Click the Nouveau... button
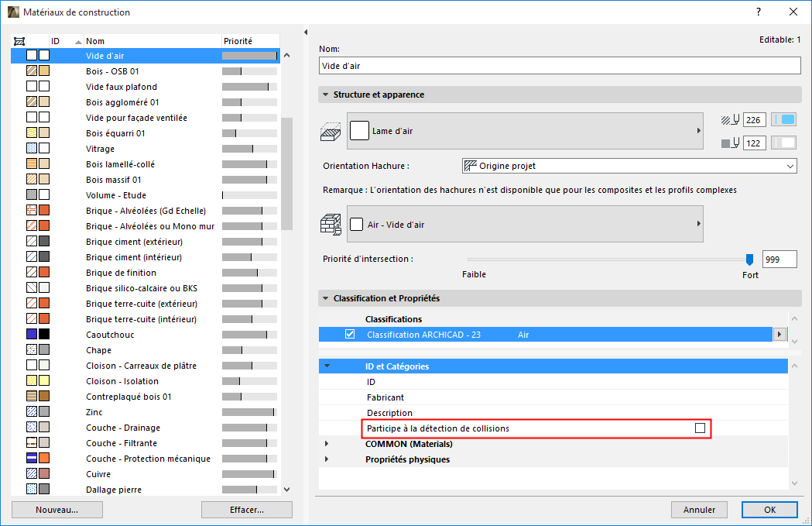Image resolution: width=812 pixels, height=526 pixels. coord(57,509)
